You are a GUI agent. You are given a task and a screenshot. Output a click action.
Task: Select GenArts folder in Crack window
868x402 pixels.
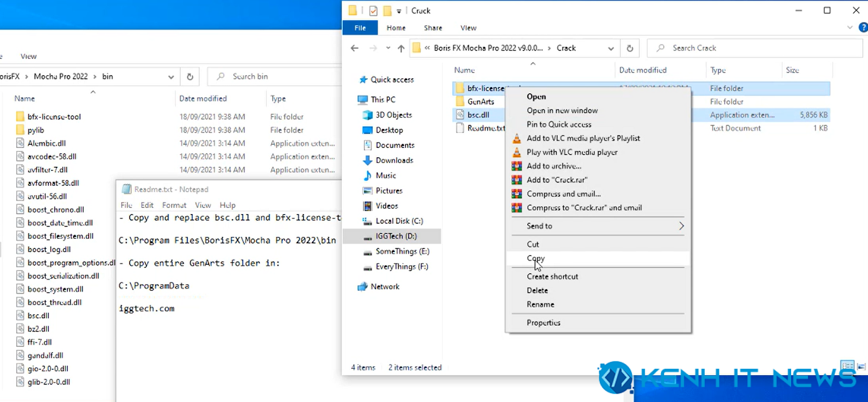click(480, 102)
